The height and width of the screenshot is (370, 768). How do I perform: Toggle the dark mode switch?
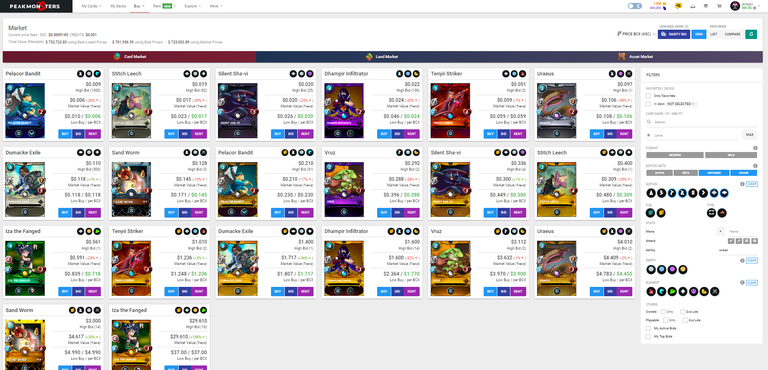pyautogui.click(x=635, y=6)
